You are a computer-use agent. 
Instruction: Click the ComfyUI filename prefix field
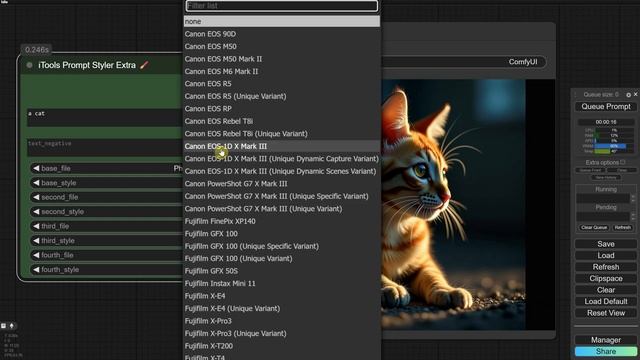coord(464,62)
